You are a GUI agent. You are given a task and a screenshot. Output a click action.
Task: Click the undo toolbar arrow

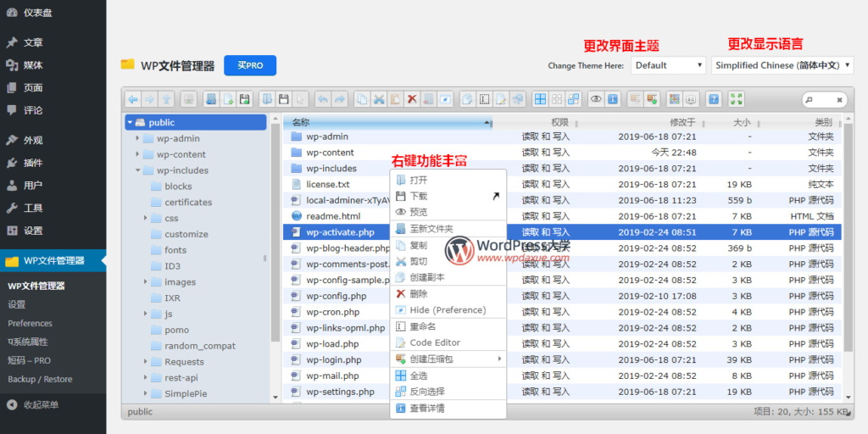322,99
